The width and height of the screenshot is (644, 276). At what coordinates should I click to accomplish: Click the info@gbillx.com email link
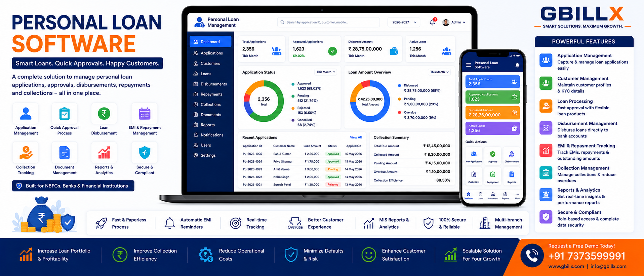coord(608,266)
